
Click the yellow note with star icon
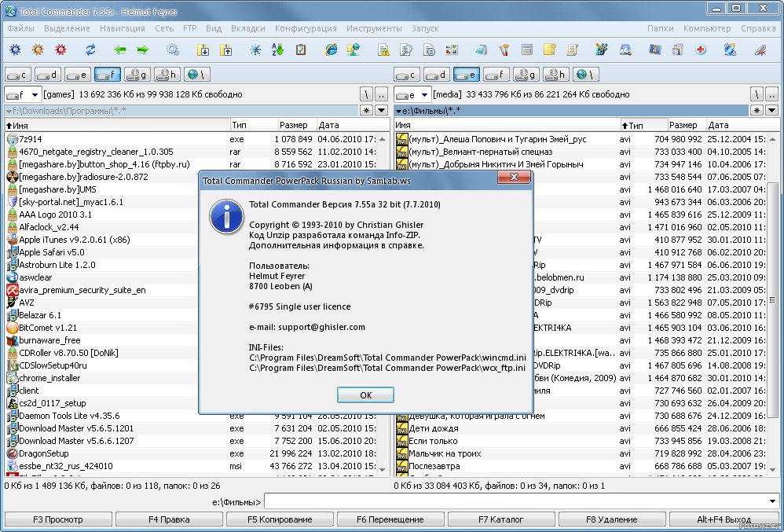(549, 50)
